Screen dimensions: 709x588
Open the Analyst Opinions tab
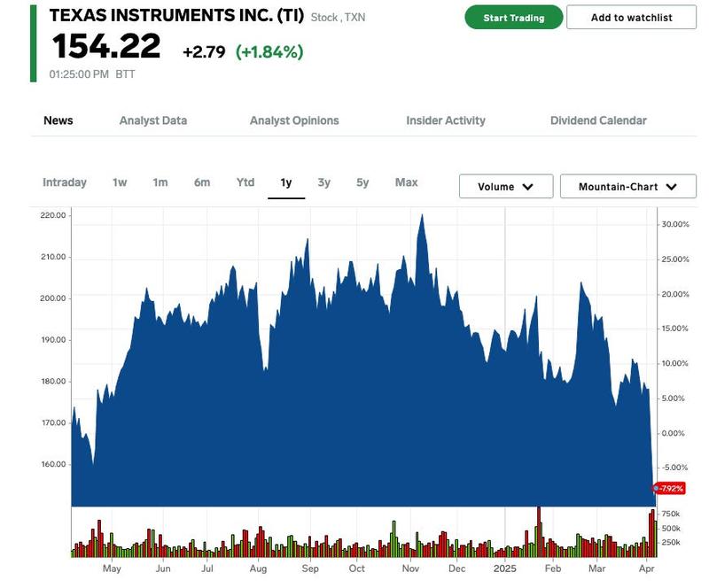(x=294, y=120)
